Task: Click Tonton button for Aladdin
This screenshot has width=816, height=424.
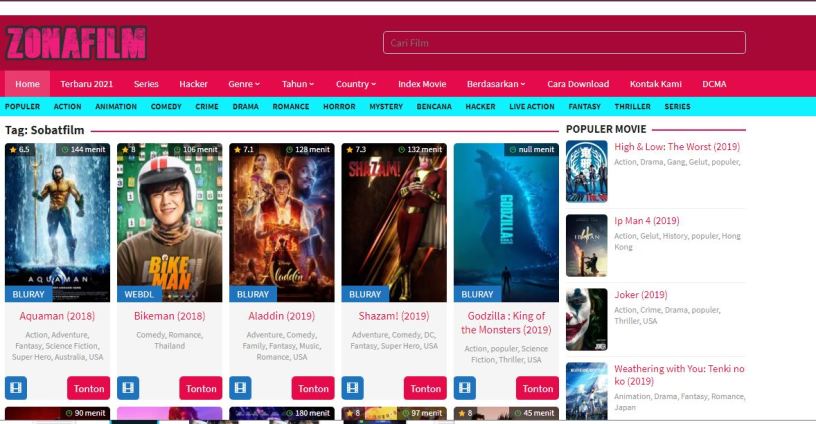Action: pos(313,388)
